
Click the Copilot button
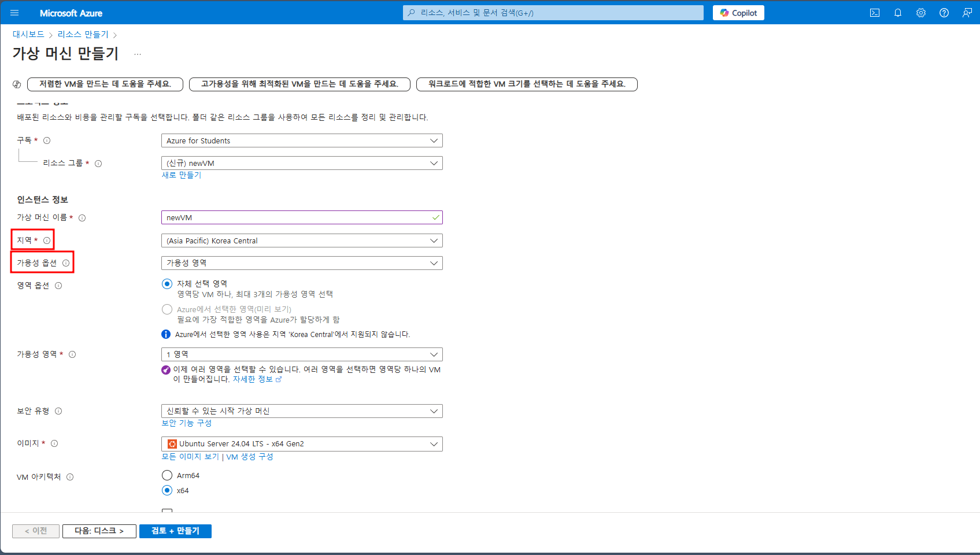pos(738,13)
